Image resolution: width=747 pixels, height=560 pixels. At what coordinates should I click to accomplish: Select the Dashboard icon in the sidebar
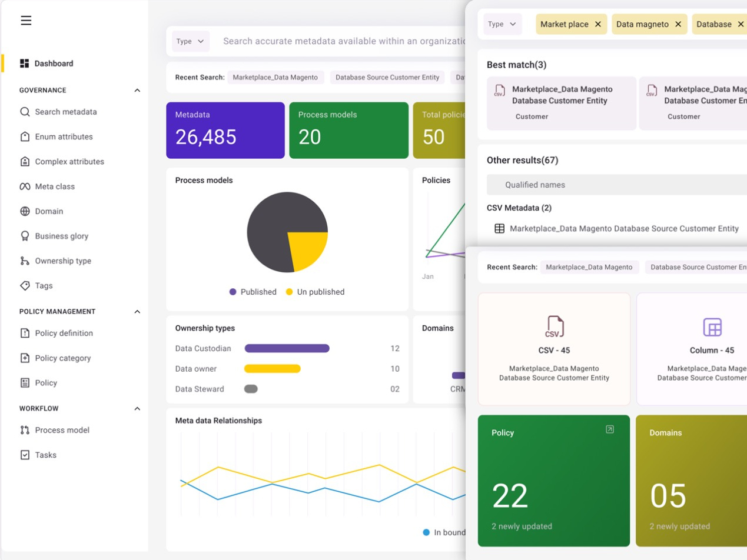tap(25, 63)
